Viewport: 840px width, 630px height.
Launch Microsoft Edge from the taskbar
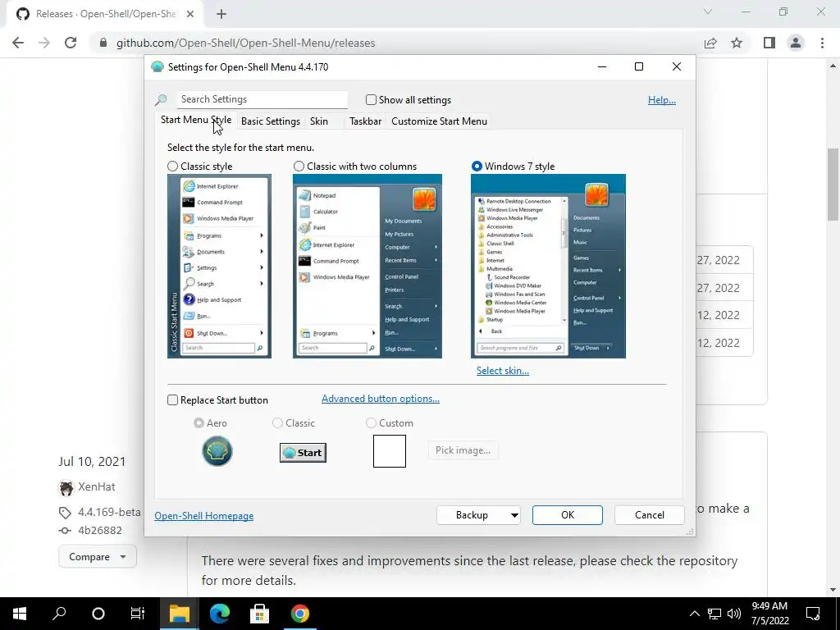tap(220, 614)
